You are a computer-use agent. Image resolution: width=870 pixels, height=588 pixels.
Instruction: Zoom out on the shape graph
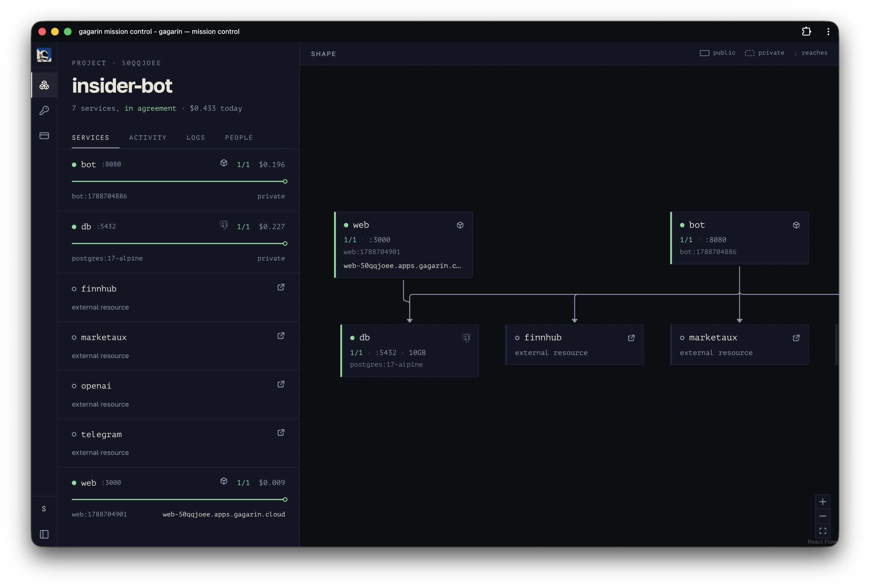[823, 516]
